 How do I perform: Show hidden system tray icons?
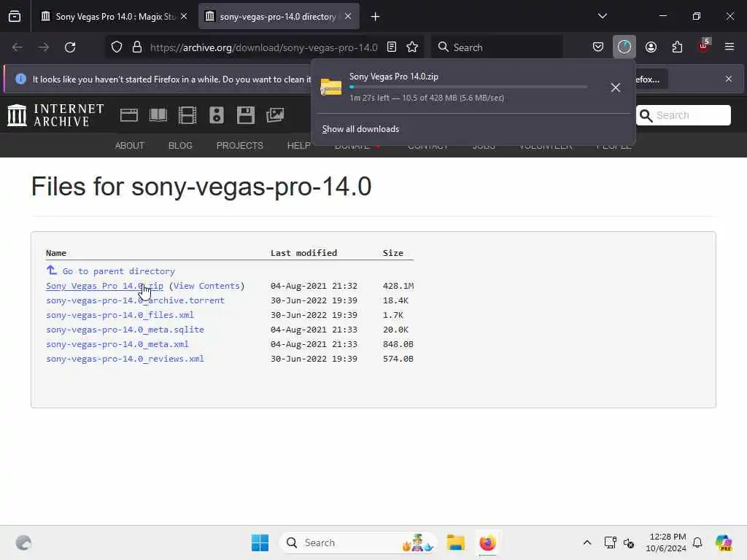[587, 542]
